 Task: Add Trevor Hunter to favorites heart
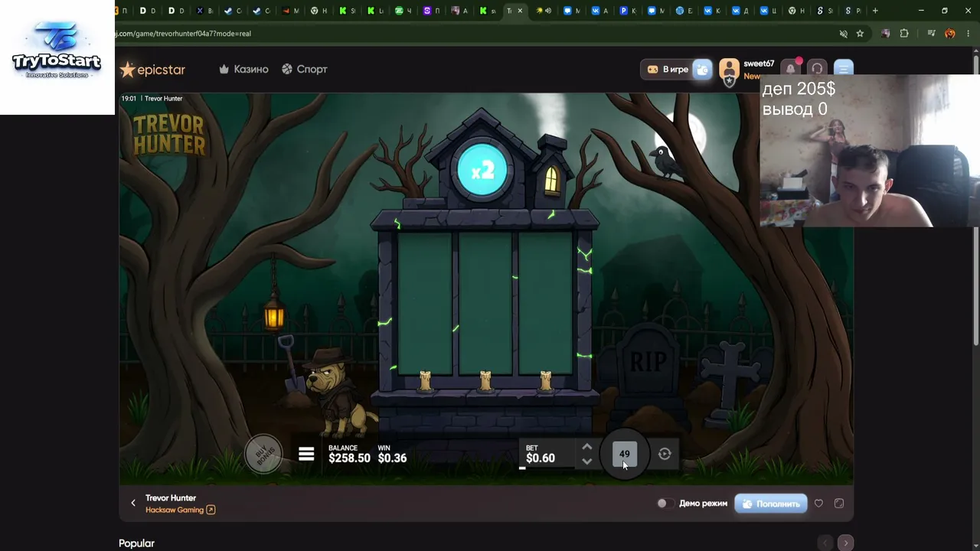click(x=818, y=504)
